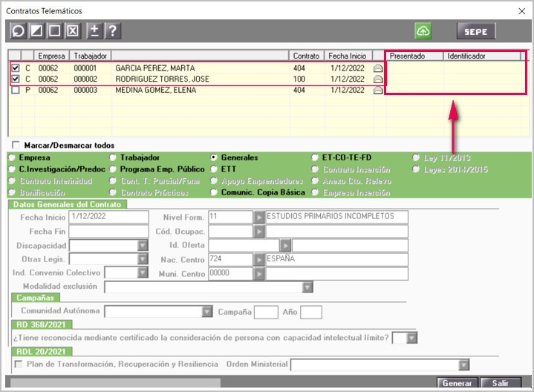Select the C.Investigación/Predoc radio option
The image size is (534, 392).
coord(12,169)
